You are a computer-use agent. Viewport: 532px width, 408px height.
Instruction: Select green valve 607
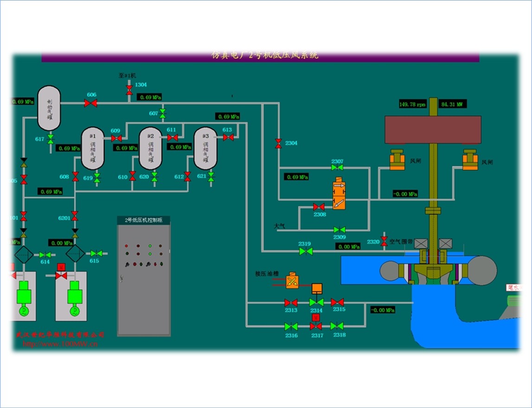(x=162, y=113)
